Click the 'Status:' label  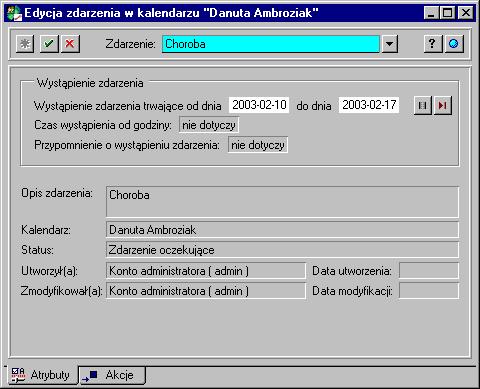coord(37,250)
